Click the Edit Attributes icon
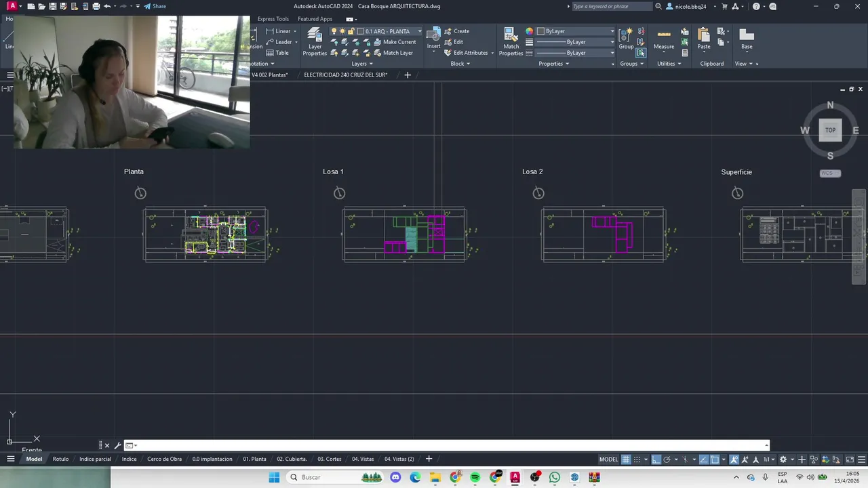 pyautogui.click(x=448, y=53)
